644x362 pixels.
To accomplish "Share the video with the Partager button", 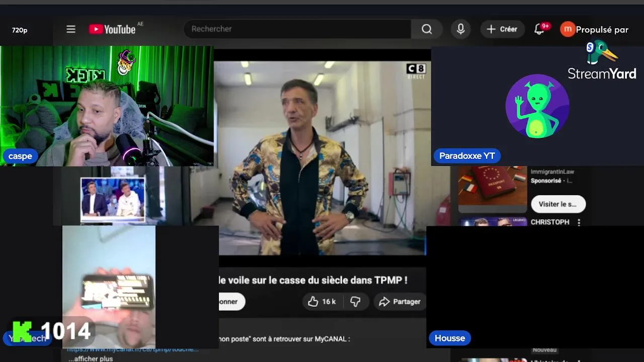I will [400, 302].
